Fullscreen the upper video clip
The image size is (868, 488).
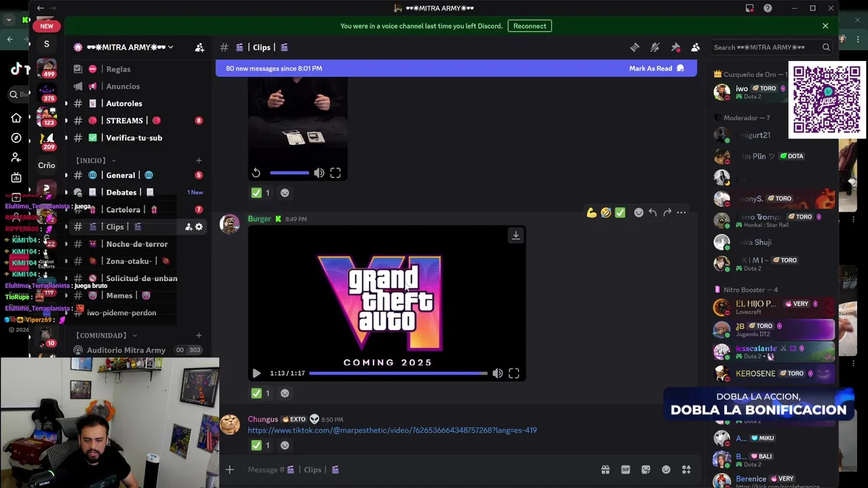[x=336, y=173]
